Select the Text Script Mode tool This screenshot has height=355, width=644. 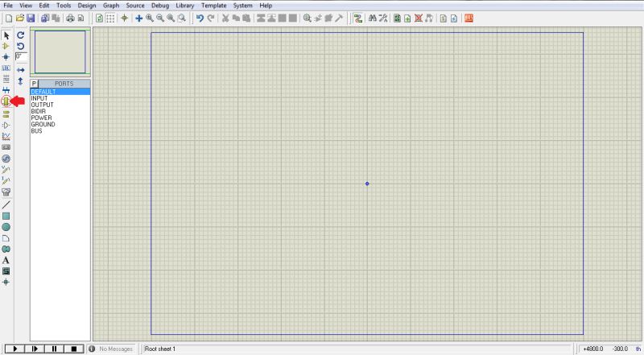pyautogui.click(x=6, y=78)
